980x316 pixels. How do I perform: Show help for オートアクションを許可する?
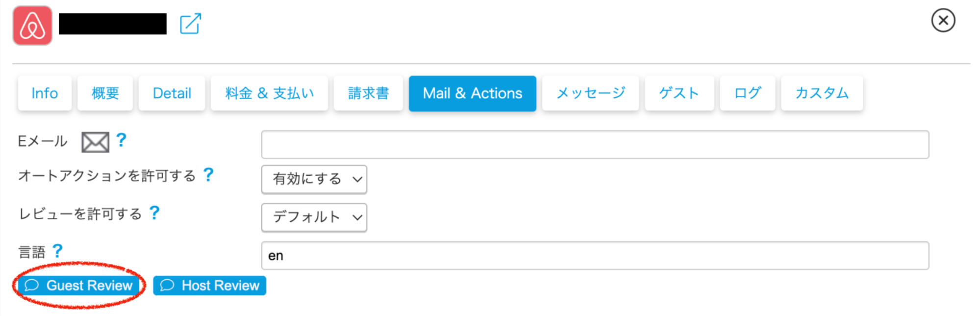208,175
